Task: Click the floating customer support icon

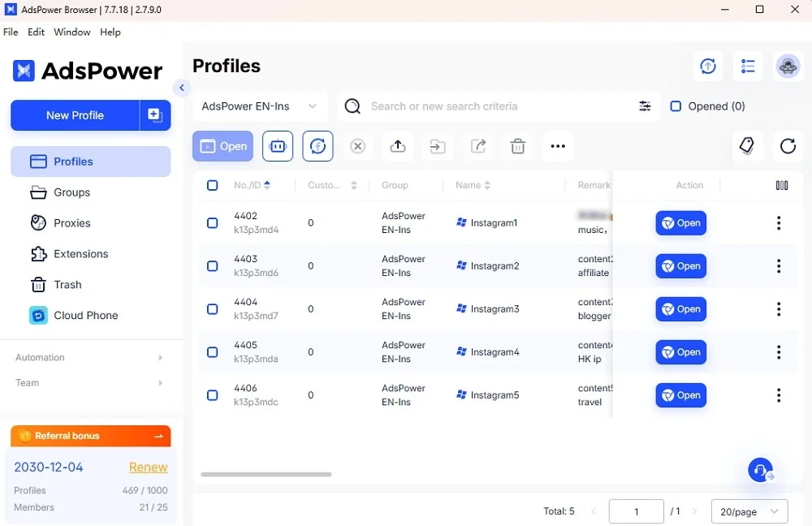Action: (x=760, y=470)
